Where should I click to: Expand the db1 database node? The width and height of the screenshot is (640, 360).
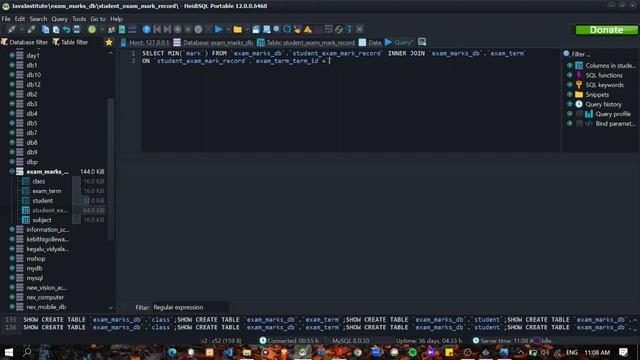point(12,64)
